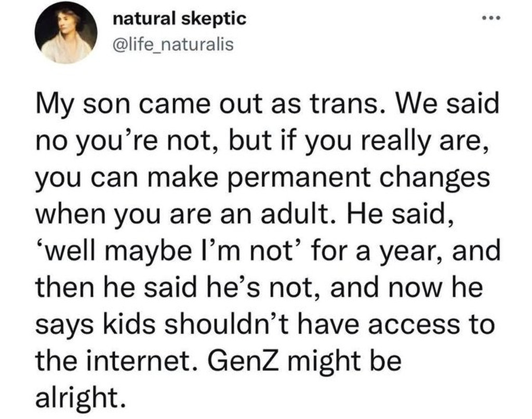The height and width of the screenshot is (419, 532).
Task: Click the final word "alright."
Action: pos(80,397)
